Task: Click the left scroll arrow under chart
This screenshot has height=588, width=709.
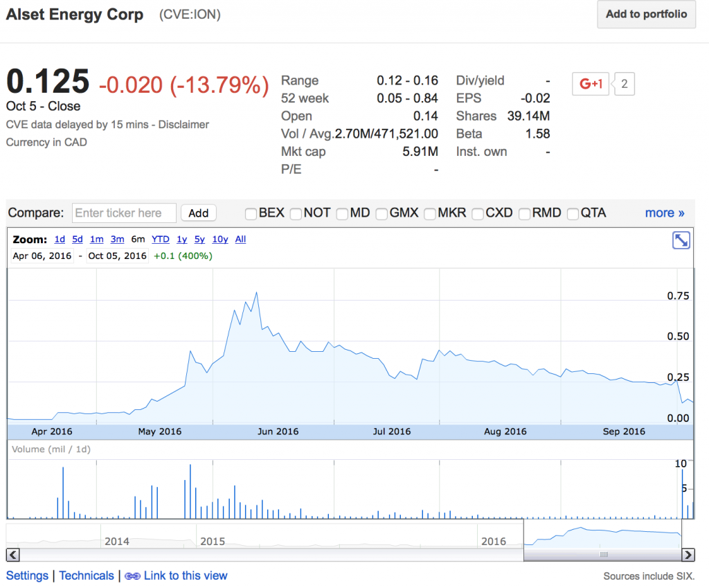Action: (13, 555)
